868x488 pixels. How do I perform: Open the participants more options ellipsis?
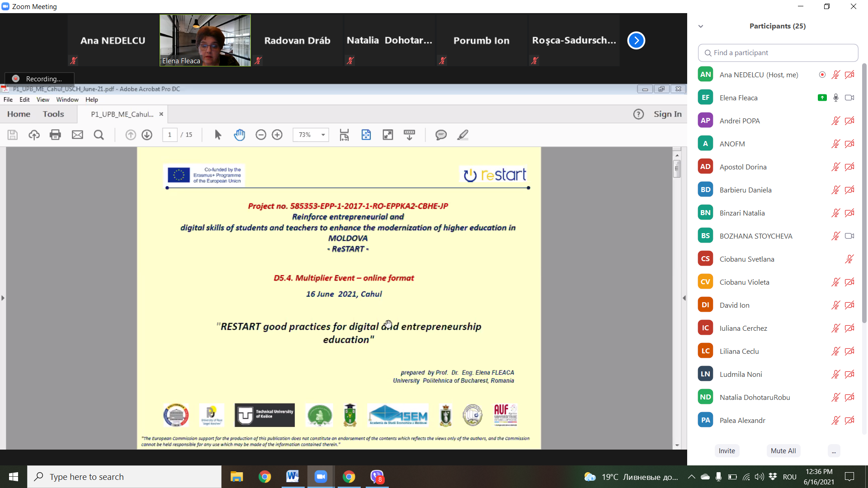(x=834, y=451)
